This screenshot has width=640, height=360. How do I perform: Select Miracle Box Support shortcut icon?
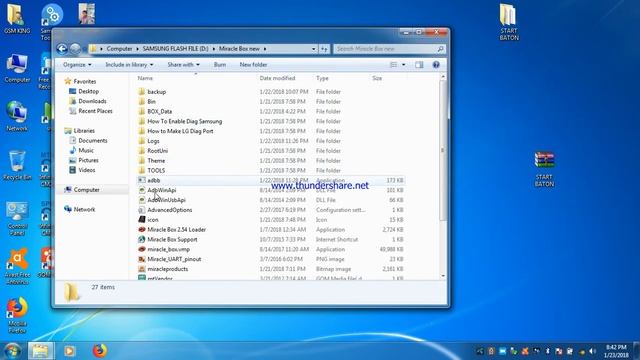(142, 239)
